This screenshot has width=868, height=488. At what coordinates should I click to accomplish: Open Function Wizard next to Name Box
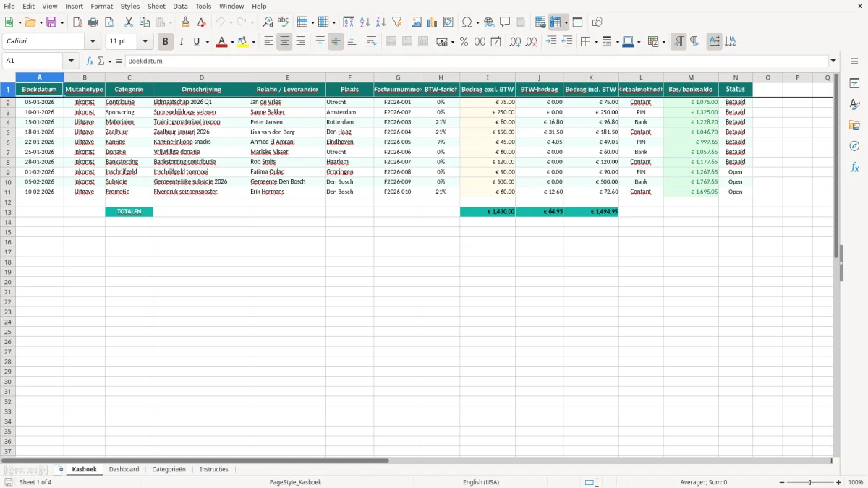tap(90, 61)
